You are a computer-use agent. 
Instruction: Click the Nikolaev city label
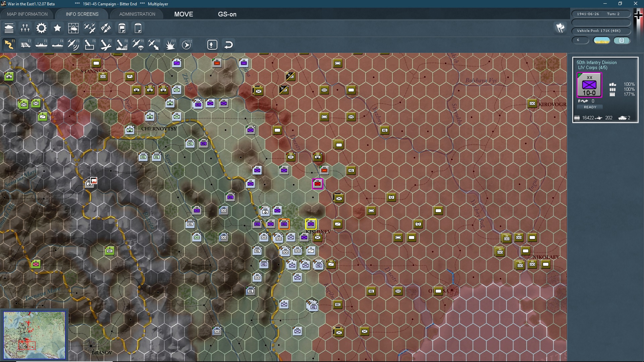546,257
